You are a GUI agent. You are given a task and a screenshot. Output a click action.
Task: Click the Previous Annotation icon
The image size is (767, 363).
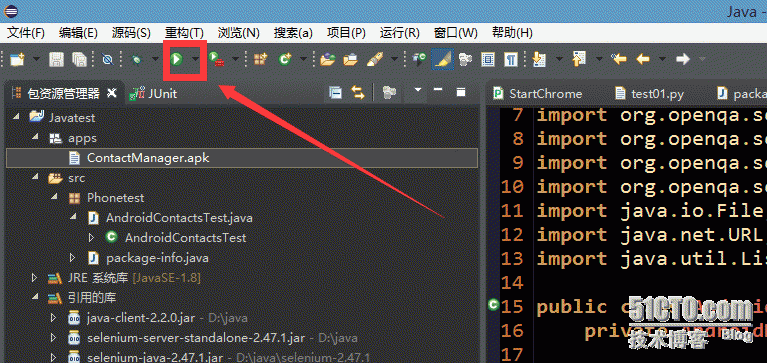(579, 59)
